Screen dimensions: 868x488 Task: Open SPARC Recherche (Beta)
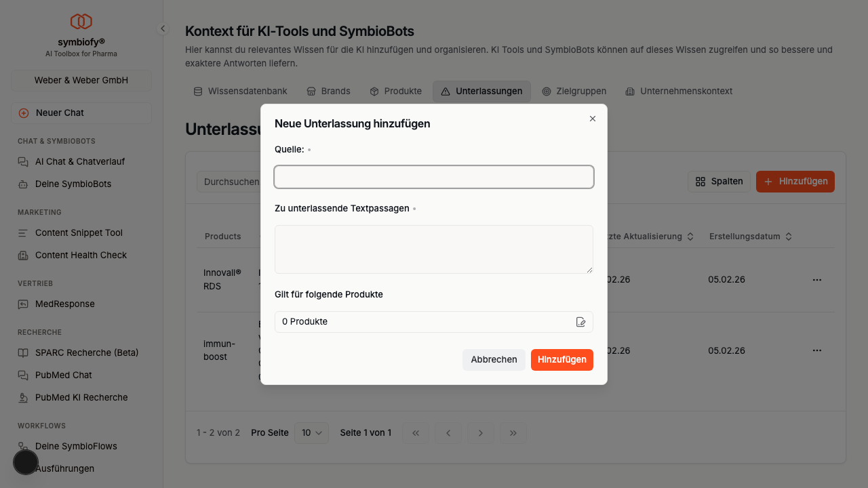[86, 352]
